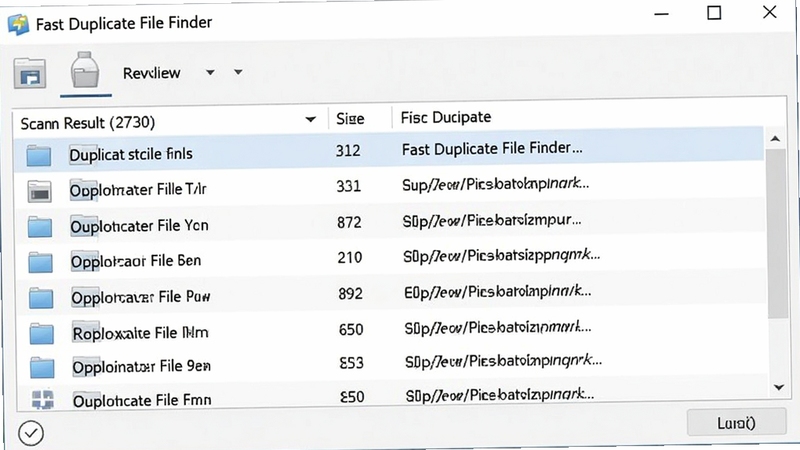Maximize the Fast Duplicate File Finder window

pos(714,12)
